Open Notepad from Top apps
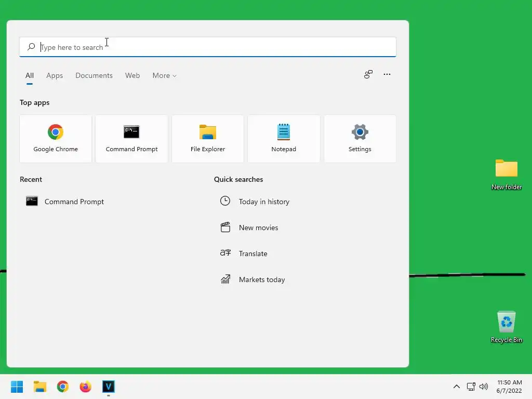The image size is (532, 399). [x=284, y=138]
